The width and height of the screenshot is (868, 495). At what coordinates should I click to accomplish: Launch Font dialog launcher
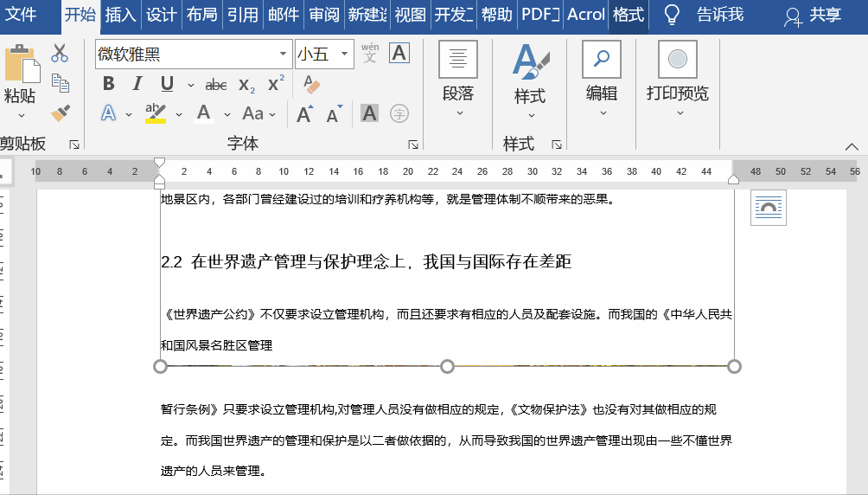tap(413, 145)
